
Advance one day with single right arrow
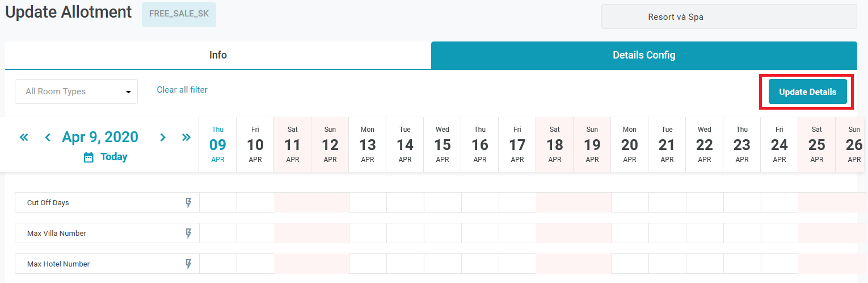[x=163, y=137]
